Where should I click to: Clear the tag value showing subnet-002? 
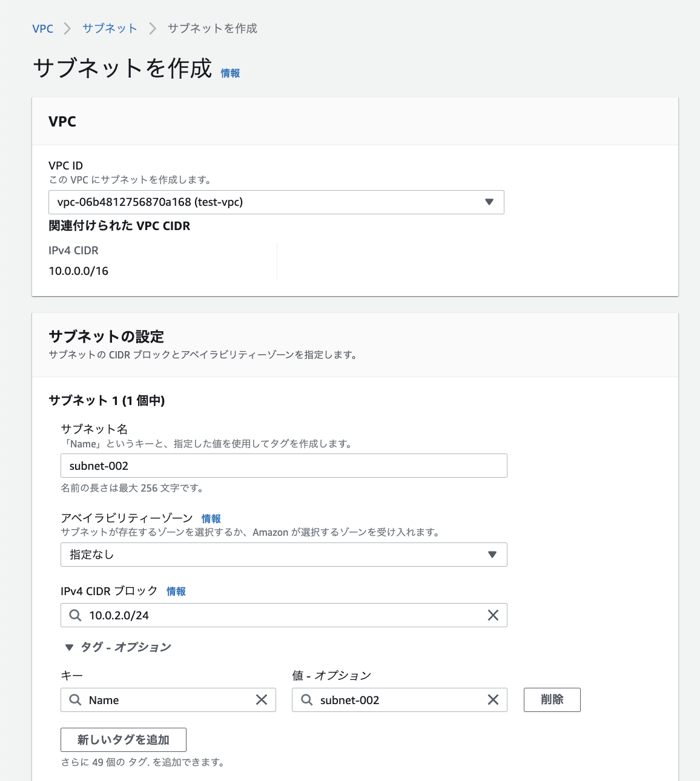494,700
